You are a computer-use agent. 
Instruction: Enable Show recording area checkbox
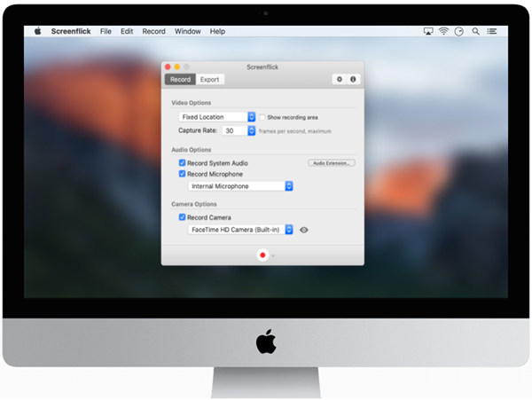pyautogui.click(x=262, y=117)
